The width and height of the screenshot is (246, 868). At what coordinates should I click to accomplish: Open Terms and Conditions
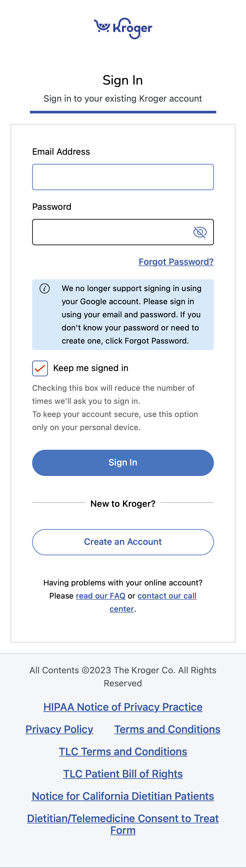167,729
